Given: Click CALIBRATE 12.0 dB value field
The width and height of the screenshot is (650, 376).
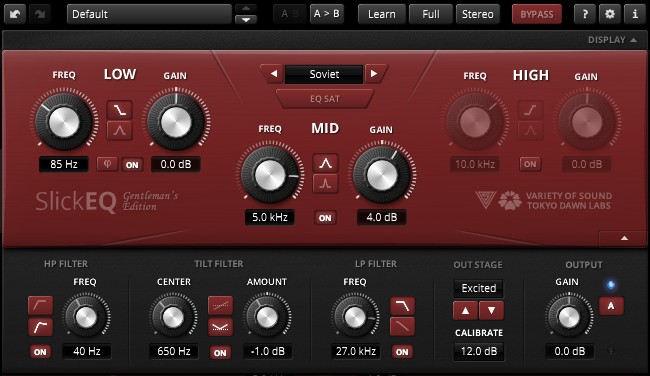Looking at the screenshot, I should coord(479,352).
